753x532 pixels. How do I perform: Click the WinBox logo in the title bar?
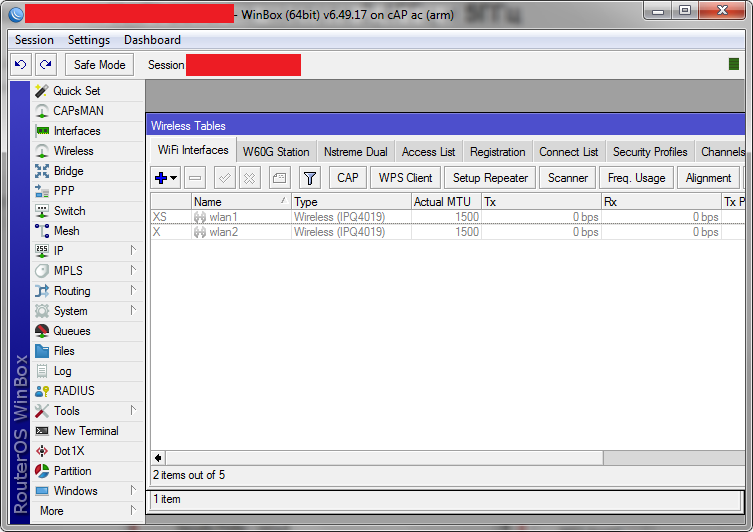(16, 14)
